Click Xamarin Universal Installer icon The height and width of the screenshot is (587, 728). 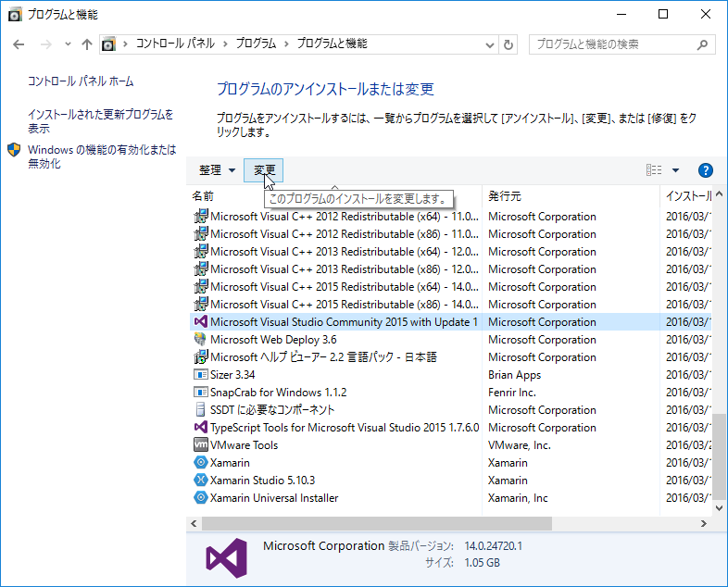(x=201, y=497)
